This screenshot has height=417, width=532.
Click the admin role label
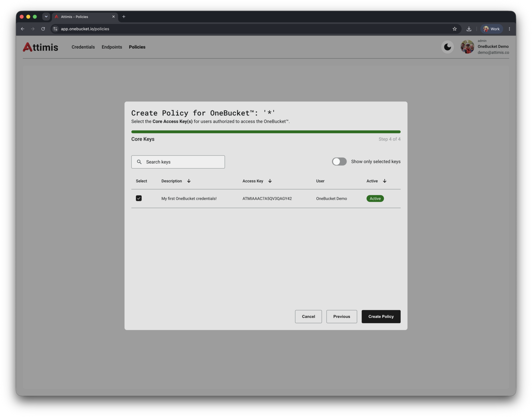(482, 41)
